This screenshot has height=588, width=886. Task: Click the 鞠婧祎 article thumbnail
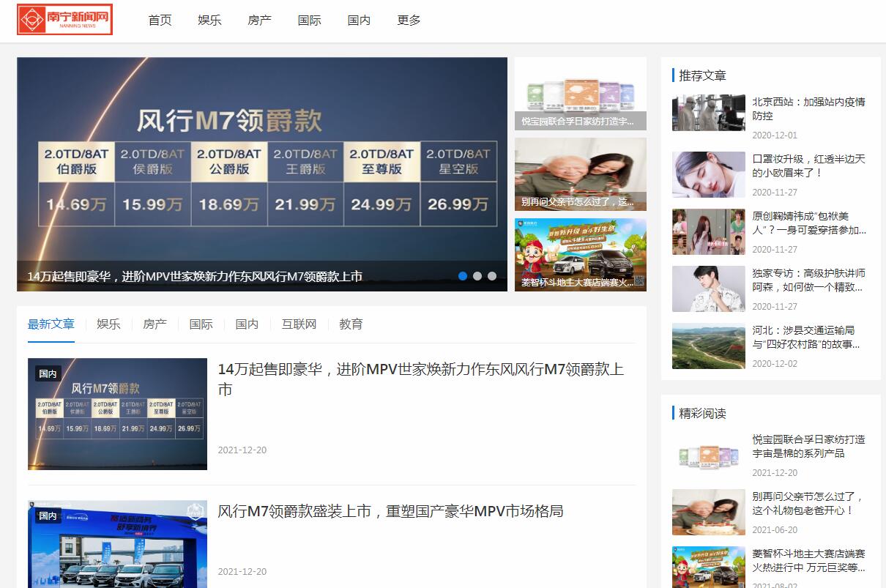[709, 231]
